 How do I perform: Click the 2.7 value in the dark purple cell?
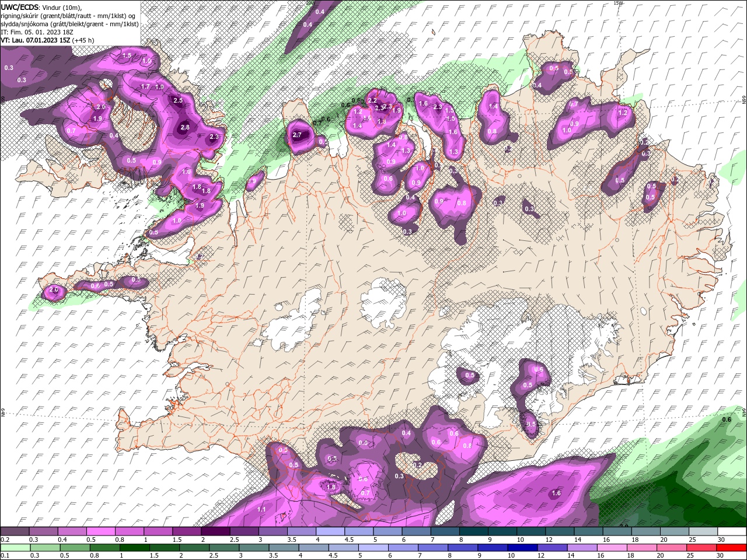coord(297,135)
